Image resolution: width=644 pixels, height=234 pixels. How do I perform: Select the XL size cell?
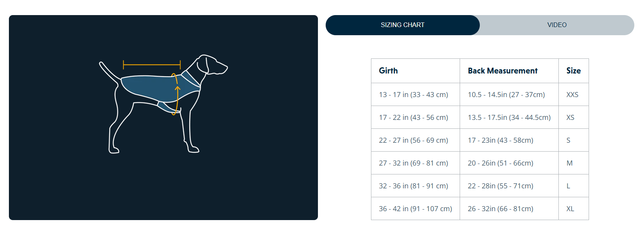point(570,209)
